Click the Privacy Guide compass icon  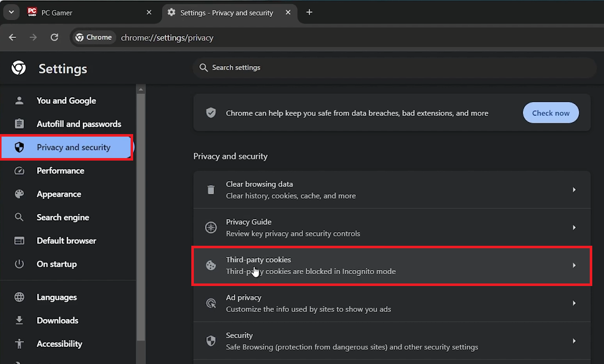211,227
